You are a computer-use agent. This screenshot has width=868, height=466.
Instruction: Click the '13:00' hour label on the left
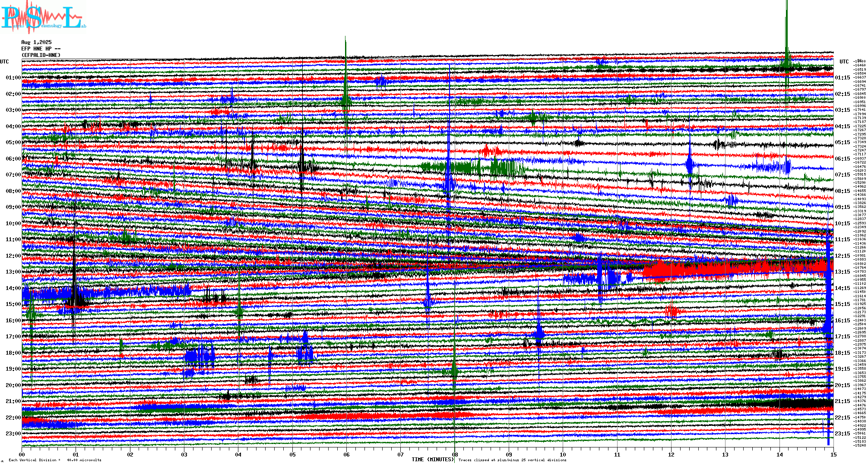pos(13,272)
